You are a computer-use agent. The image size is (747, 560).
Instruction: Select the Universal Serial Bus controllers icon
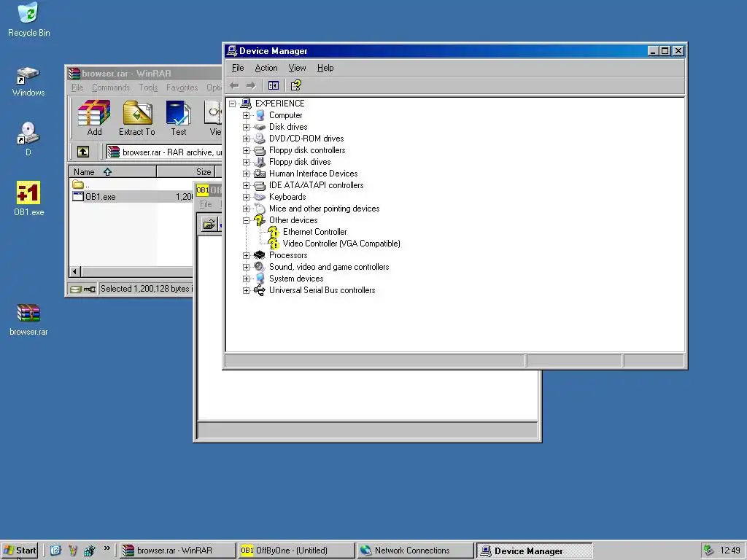[260, 290]
